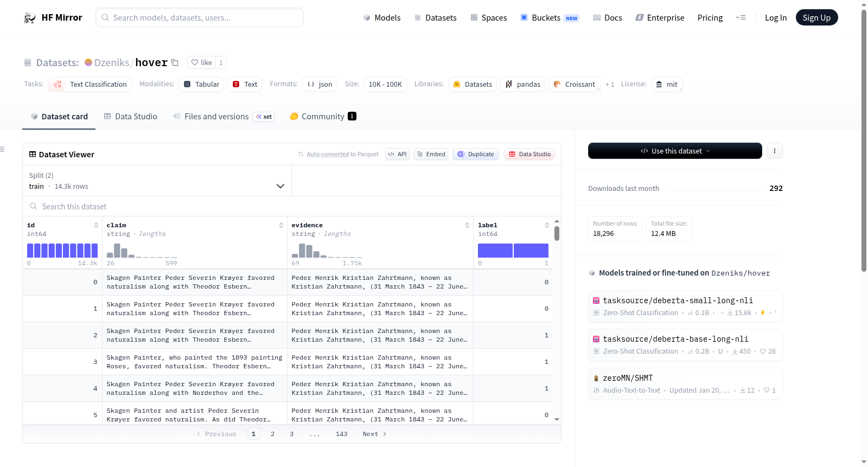Go to page 3 of the dataset
868x467 pixels.
point(292,434)
